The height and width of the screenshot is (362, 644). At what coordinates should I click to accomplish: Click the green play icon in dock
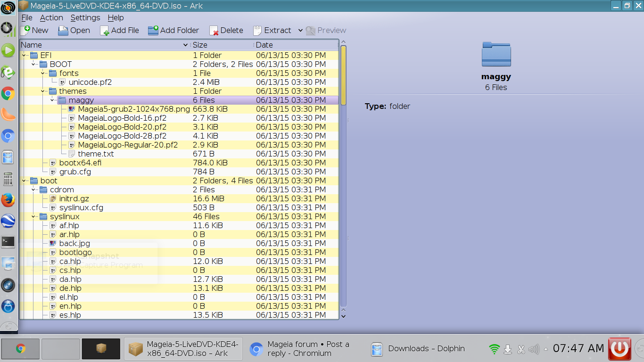click(8, 50)
